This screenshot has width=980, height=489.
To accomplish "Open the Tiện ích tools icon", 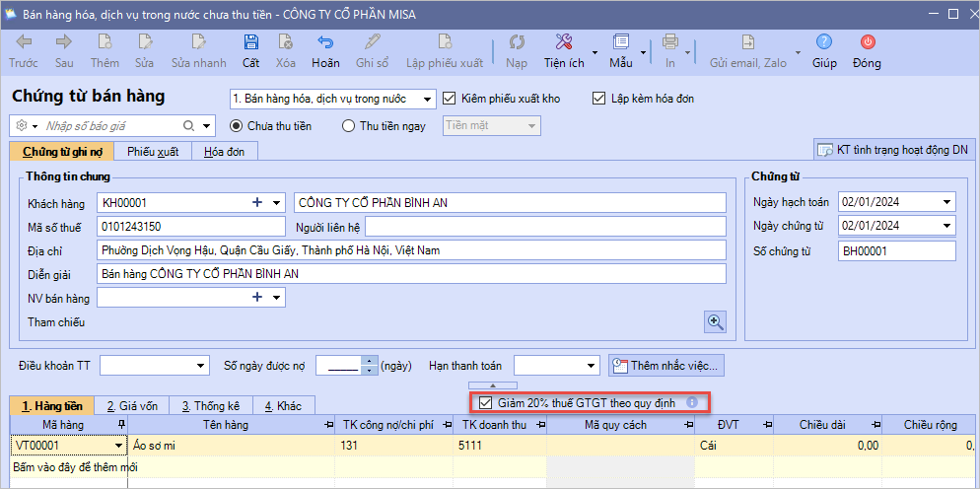I will (564, 42).
